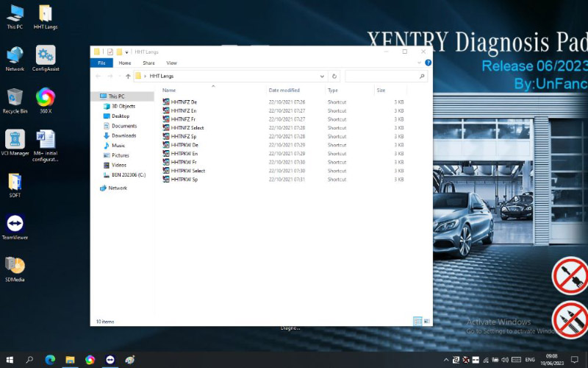Select the HHTPKW En shortcut file
This screenshot has height=368, width=588.
(184, 153)
